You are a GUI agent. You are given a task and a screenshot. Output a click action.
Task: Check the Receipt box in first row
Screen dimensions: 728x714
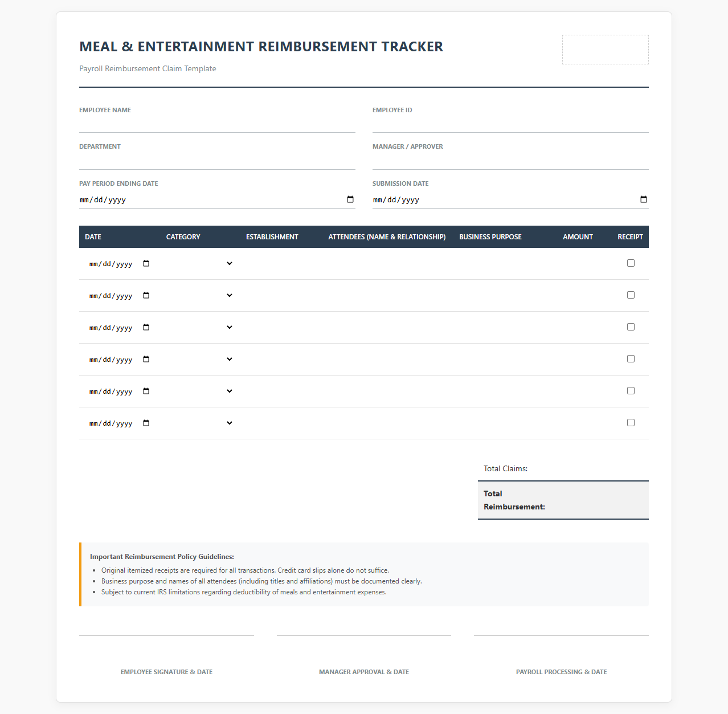click(631, 263)
